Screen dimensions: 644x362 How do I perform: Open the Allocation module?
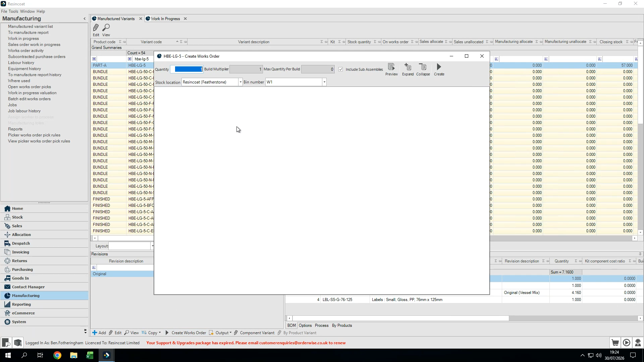point(44,235)
